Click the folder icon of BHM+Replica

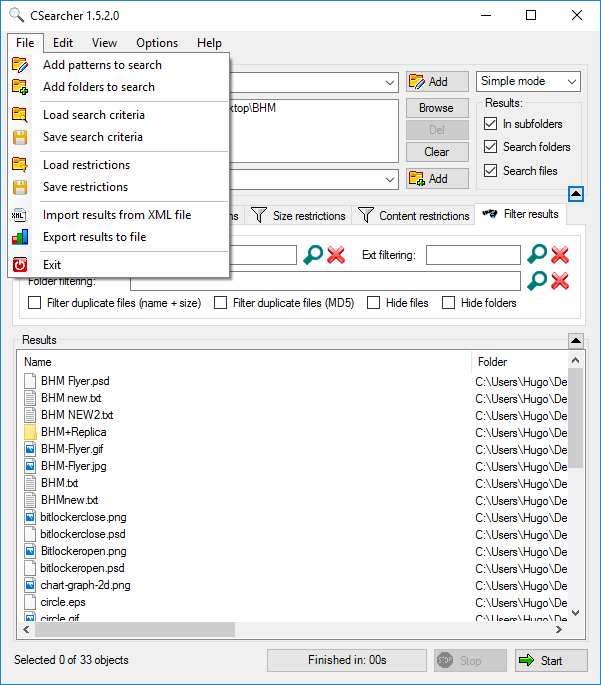pyautogui.click(x=30, y=432)
